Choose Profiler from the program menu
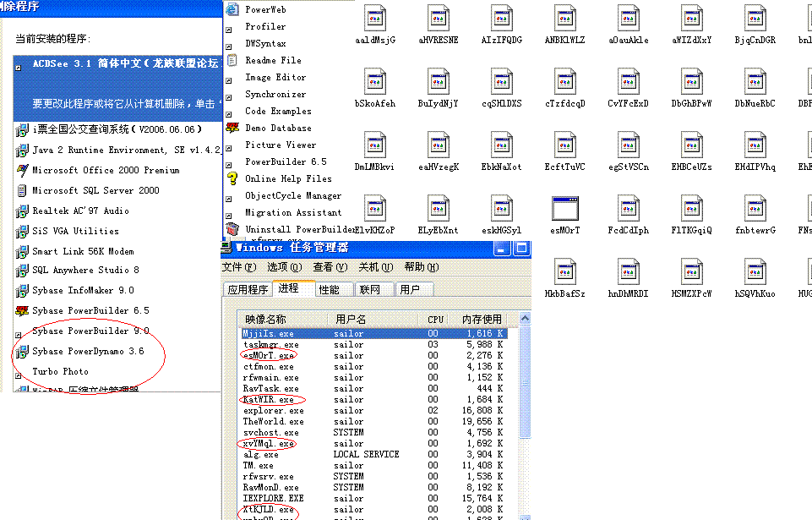The height and width of the screenshot is (520, 812). [265, 26]
